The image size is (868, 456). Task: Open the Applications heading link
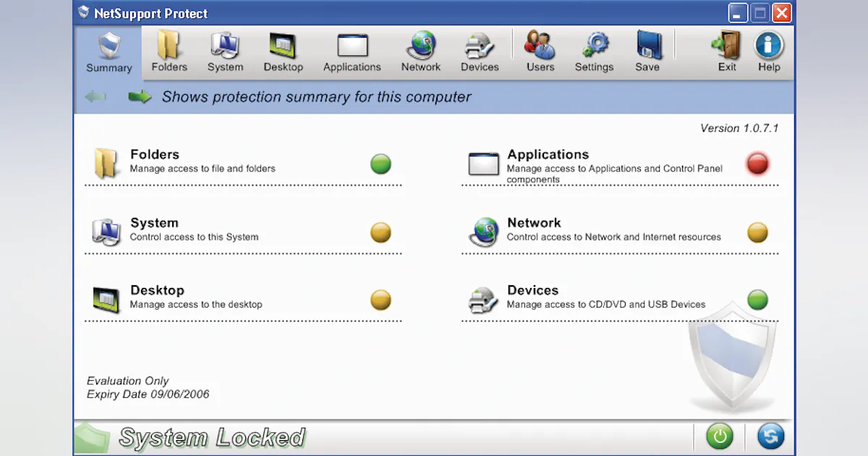pyautogui.click(x=548, y=154)
